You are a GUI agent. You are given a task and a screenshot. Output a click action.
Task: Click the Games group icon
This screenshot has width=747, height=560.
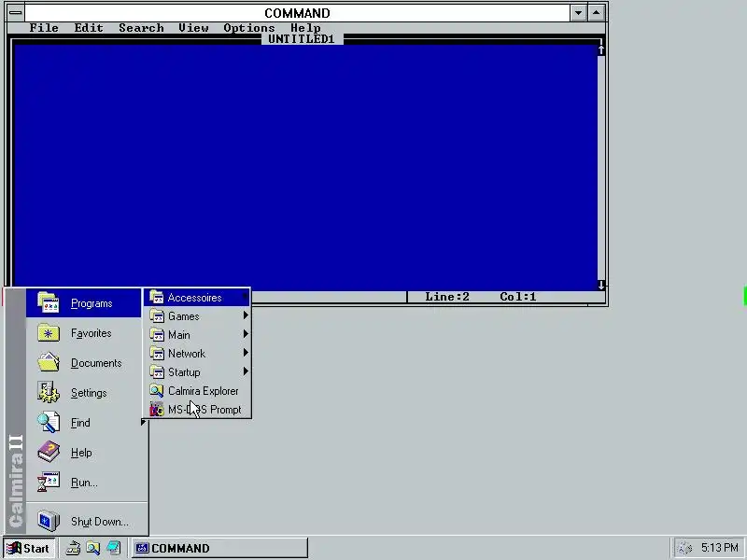[156, 316]
